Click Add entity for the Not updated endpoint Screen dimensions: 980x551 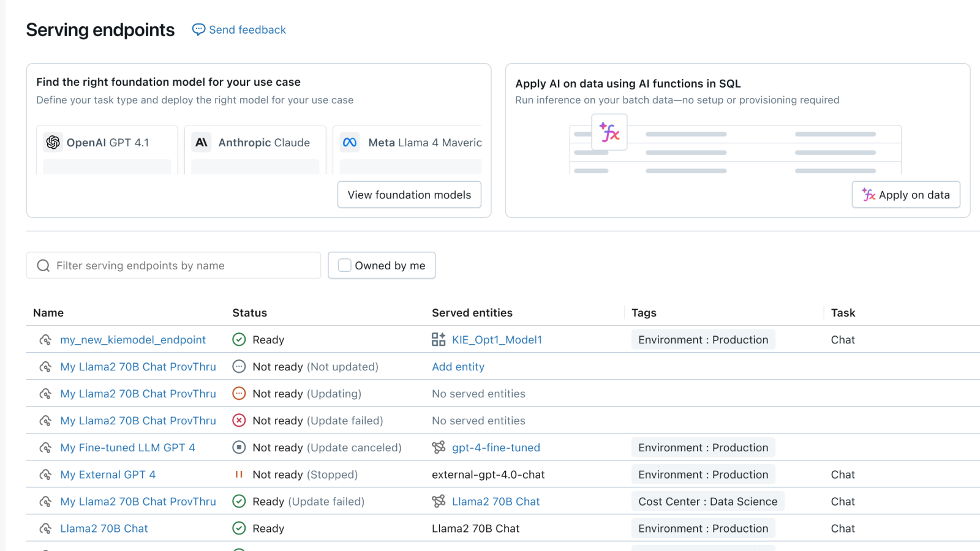click(458, 366)
